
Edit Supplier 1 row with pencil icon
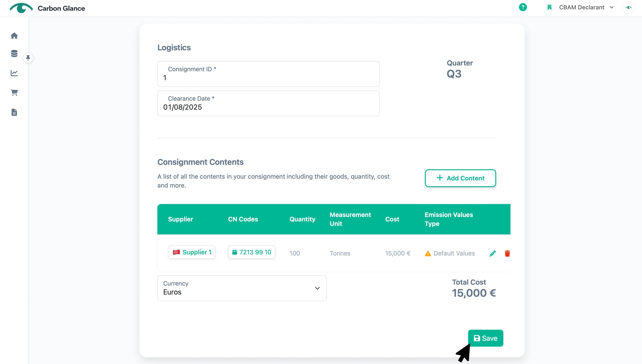click(492, 254)
